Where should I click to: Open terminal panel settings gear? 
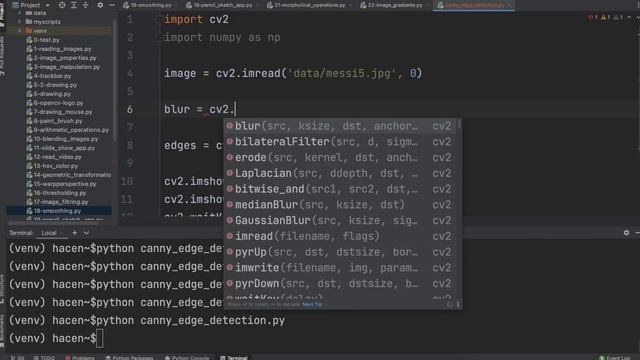[x=626, y=233]
